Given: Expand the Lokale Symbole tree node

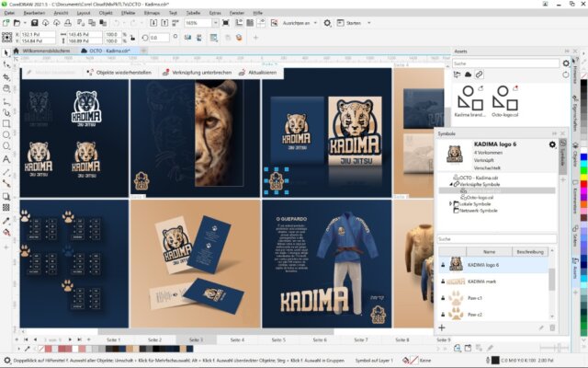Looking at the screenshot, I should pos(451,204).
